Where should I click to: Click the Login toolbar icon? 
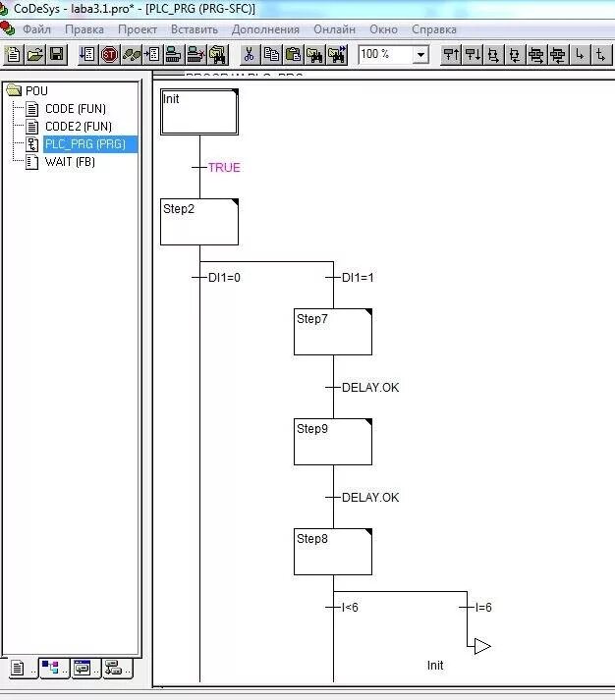(x=174, y=54)
